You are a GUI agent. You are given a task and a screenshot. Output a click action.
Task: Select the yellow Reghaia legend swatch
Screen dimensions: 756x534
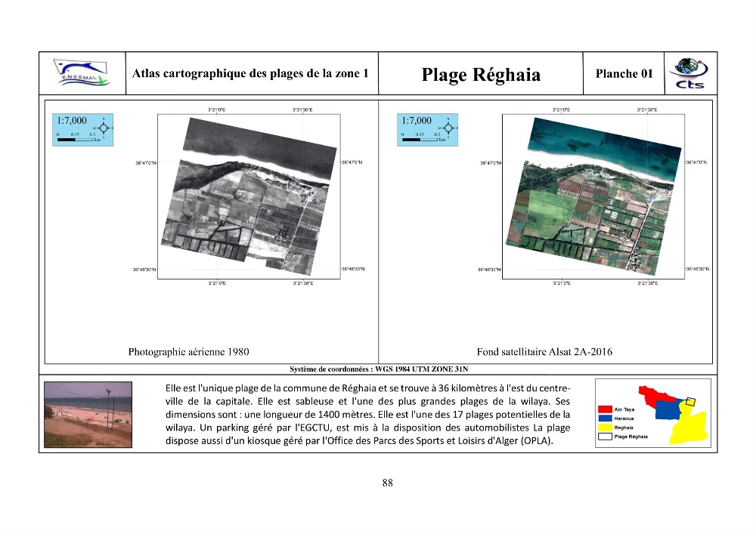pyautogui.click(x=605, y=428)
